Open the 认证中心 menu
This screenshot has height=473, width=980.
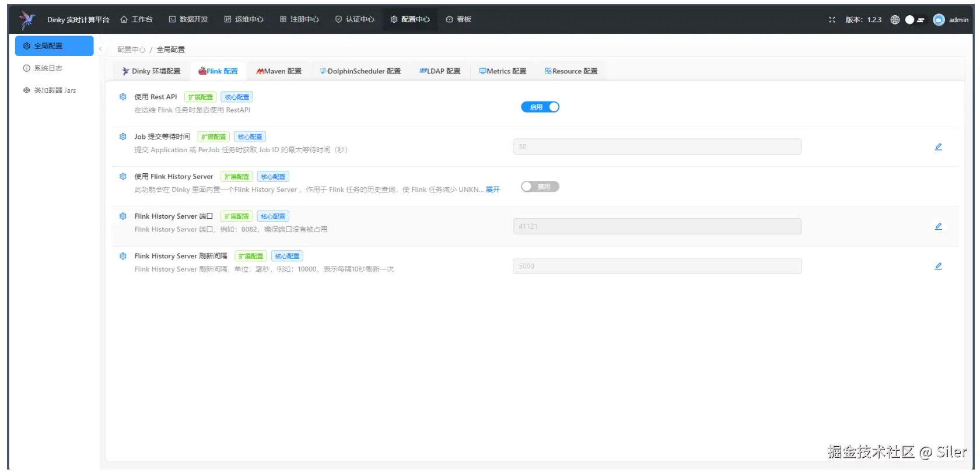click(x=355, y=19)
